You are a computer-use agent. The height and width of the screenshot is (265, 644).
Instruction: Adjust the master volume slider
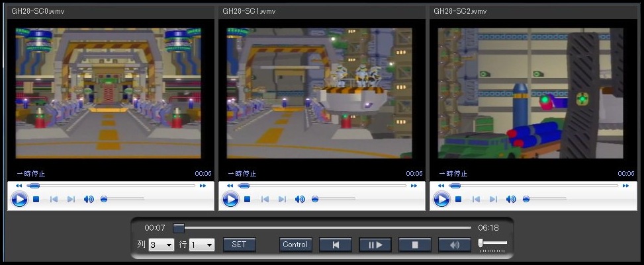point(493,243)
